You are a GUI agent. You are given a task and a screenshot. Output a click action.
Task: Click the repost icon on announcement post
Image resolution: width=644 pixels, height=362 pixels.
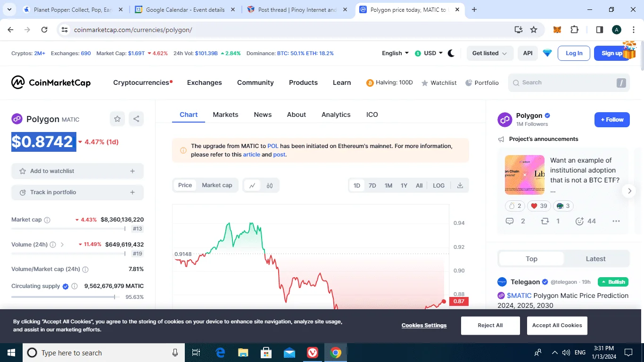[x=545, y=221]
